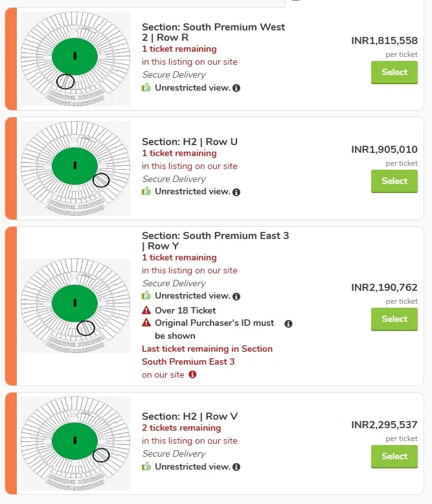Viewport: 432px width, 504px height.
Task: Click info icon by South Premium East 3 unrestricted view
Action: pyautogui.click(x=236, y=296)
